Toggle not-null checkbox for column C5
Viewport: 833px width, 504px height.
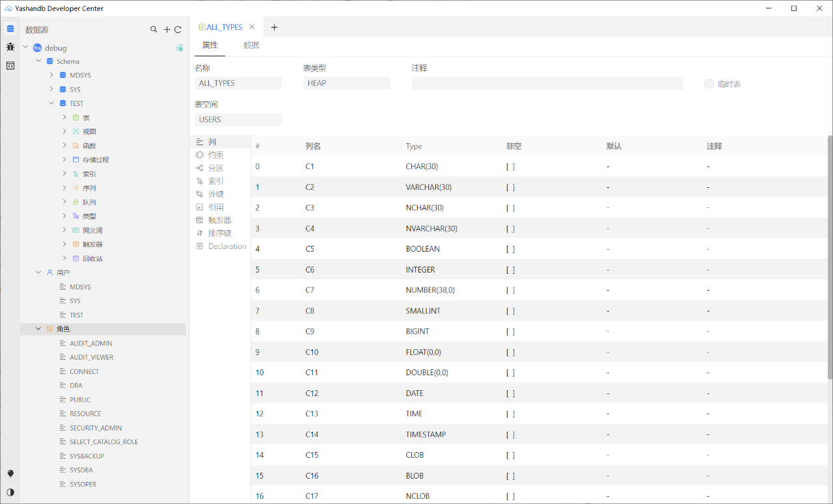click(x=510, y=249)
